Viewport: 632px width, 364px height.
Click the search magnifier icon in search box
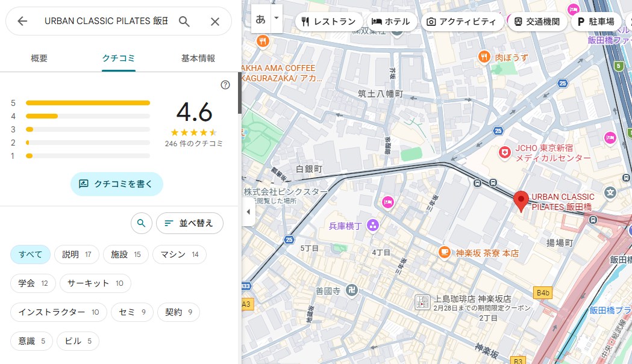(x=184, y=22)
